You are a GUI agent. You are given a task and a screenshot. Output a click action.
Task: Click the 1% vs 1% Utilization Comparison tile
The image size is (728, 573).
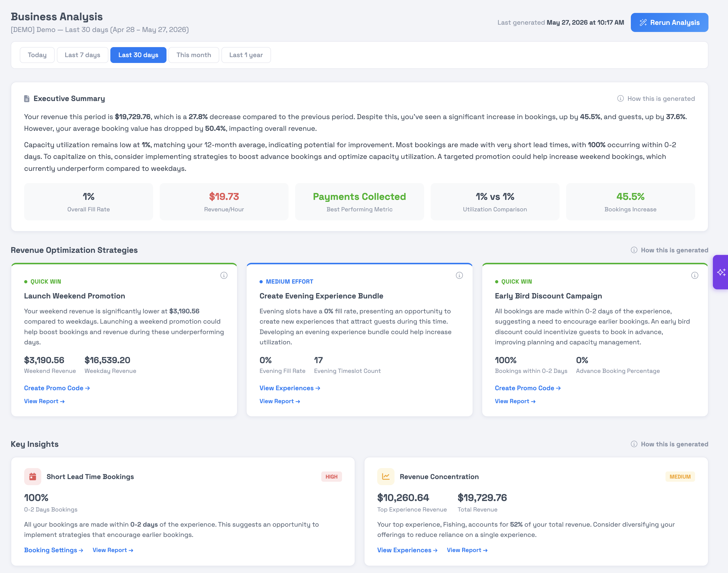(x=495, y=202)
